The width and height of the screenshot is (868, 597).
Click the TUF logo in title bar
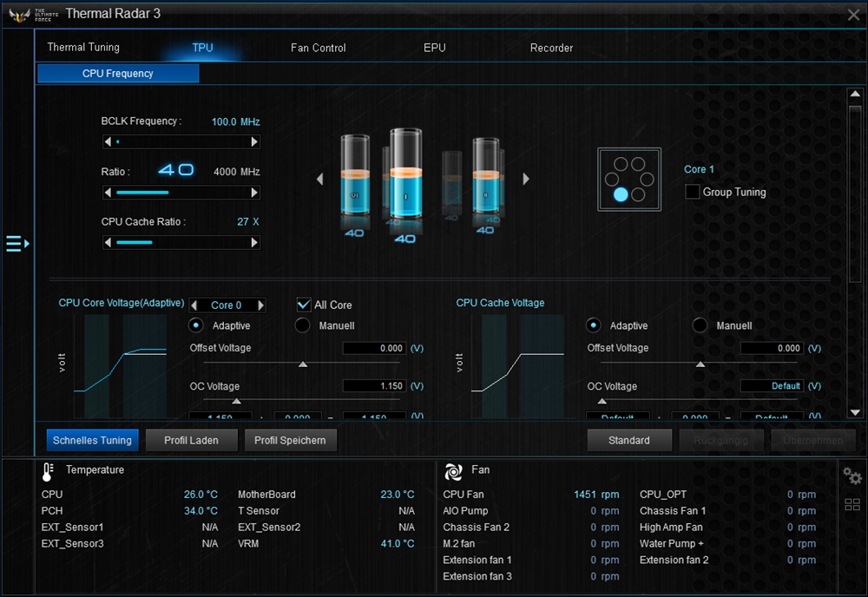tap(20, 15)
